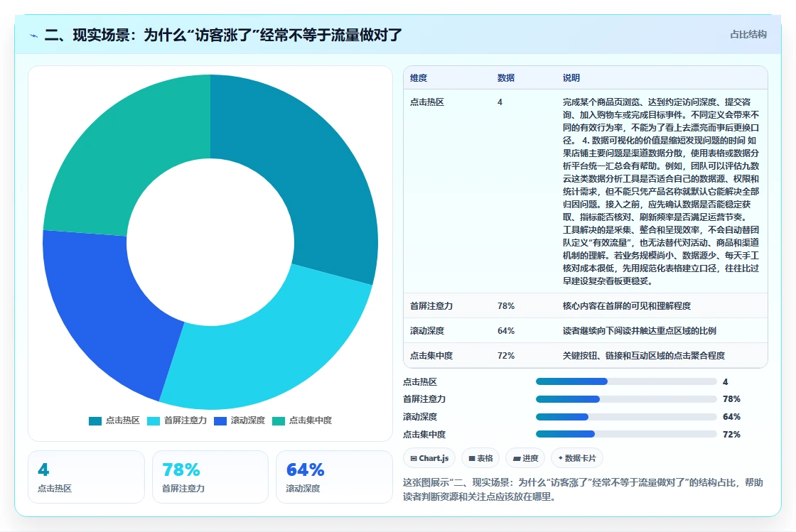Click the section heading 二、现实场景
This screenshot has width=796, height=532.
click(223, 35)
